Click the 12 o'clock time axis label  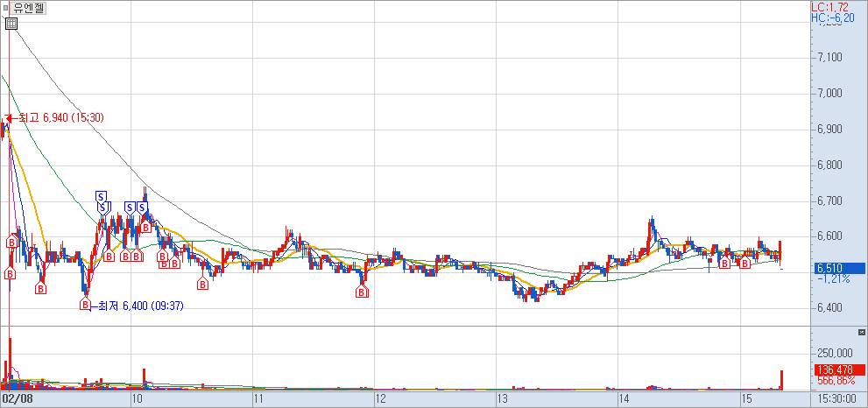tap(381, 398)
